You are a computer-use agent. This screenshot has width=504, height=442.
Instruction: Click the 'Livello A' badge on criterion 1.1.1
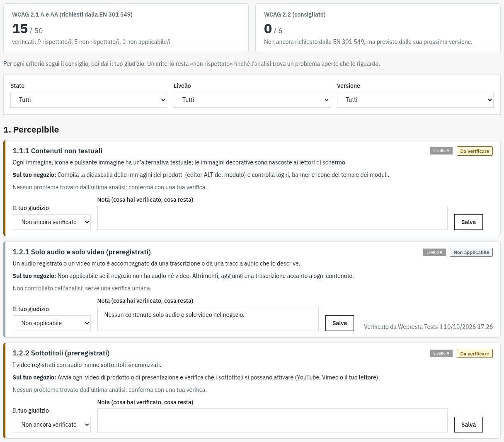pos(441,151)
